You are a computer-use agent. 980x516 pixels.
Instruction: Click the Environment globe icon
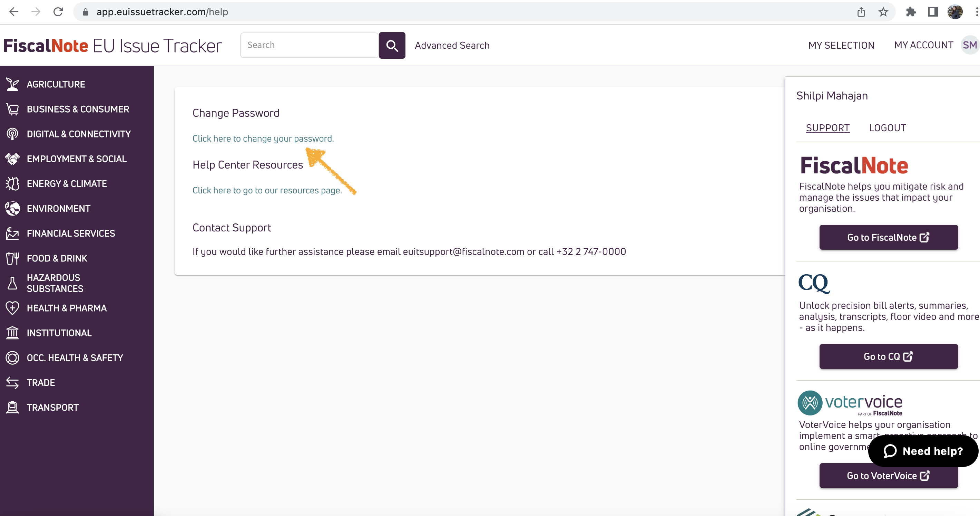12,209
